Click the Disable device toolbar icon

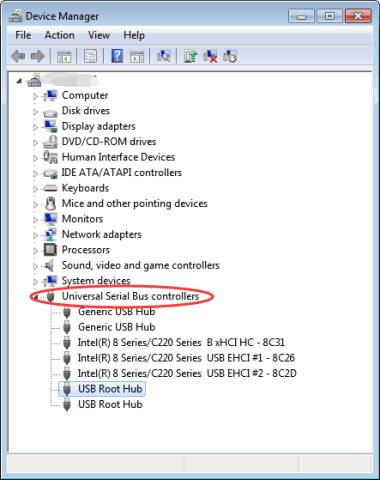tap(230, 56)
